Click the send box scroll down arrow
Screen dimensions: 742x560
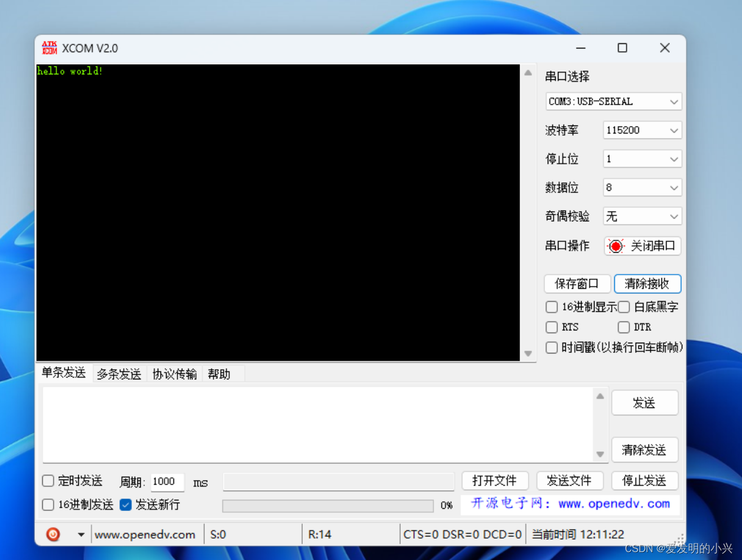[600, 454]
